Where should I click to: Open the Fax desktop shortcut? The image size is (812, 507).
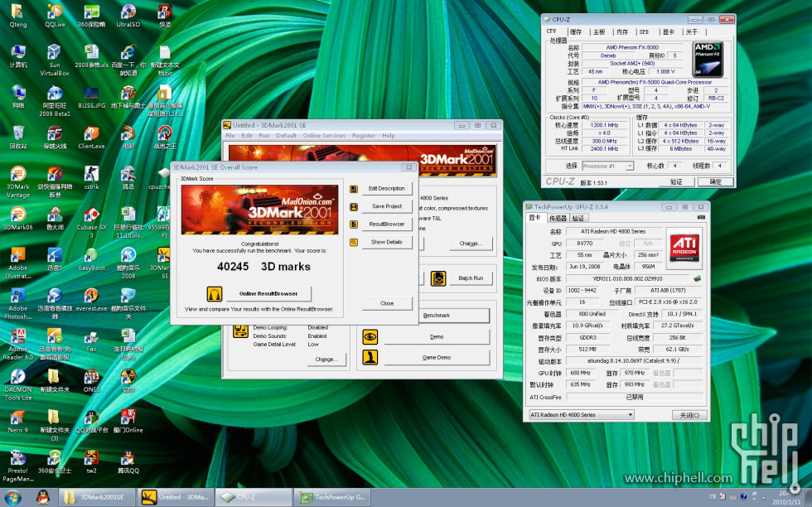click(92, 340)
